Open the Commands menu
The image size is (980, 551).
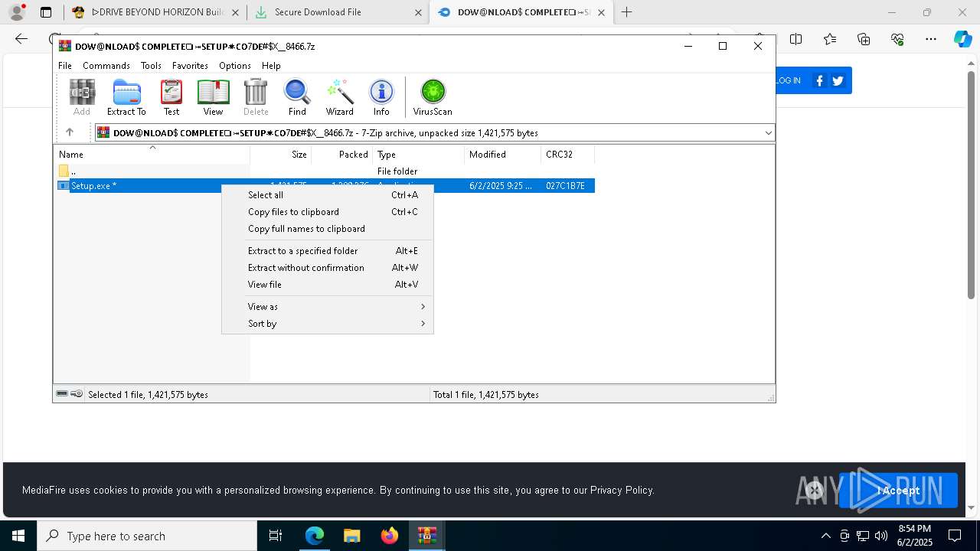(x=106, y=66)
